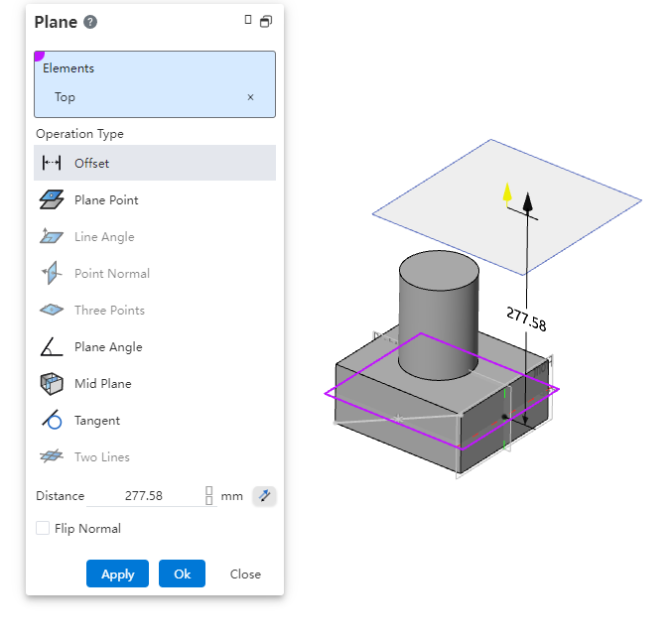
Task: Choose the Offset operation label
Action: (x=91, y=163)
